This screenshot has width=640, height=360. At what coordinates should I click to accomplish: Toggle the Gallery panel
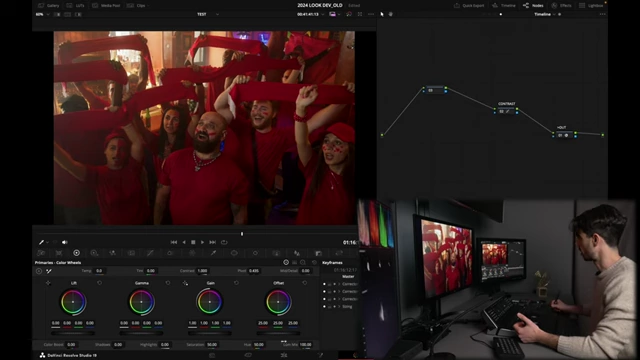(49, 5)
